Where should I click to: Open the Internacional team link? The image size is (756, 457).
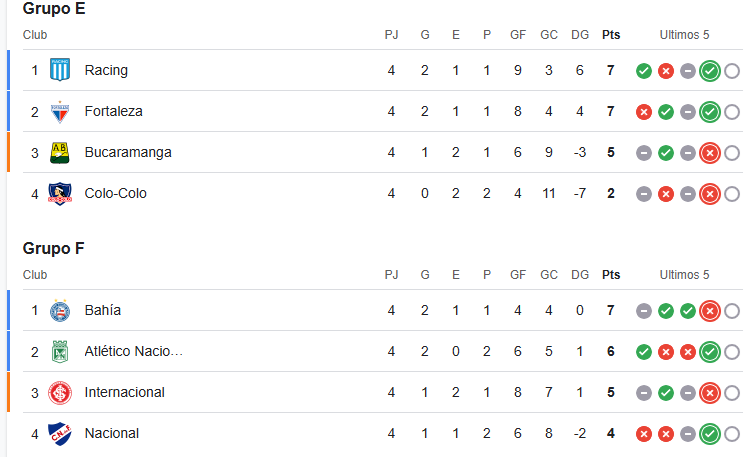pos(124,392)
